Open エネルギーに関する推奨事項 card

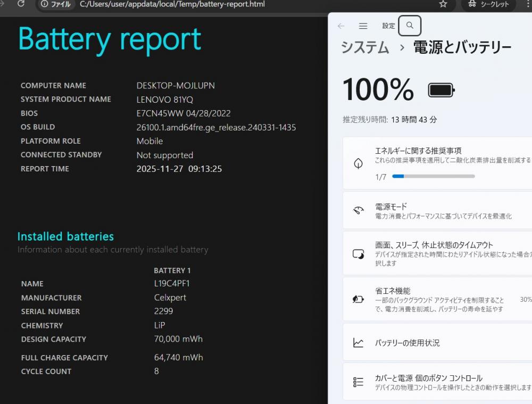pos(437,163)
